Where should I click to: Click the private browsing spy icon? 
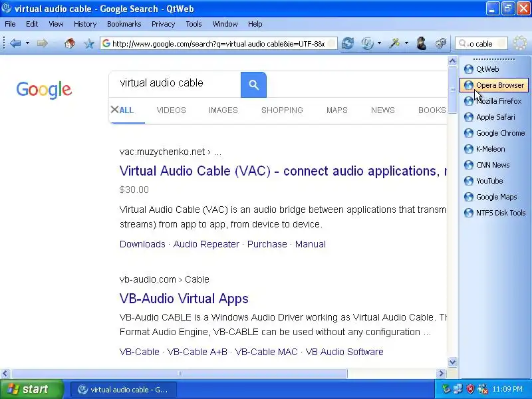tap(422, 43)
